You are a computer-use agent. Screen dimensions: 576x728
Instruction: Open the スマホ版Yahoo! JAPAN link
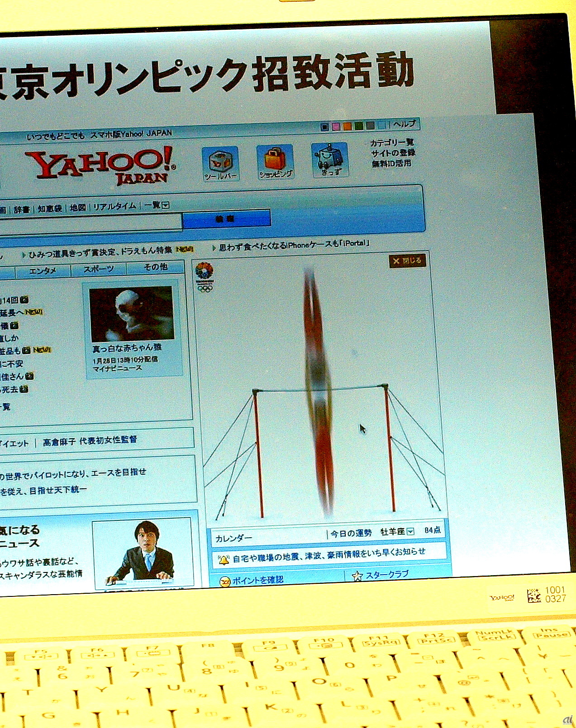pyautogui.click(x=131, y=134)
